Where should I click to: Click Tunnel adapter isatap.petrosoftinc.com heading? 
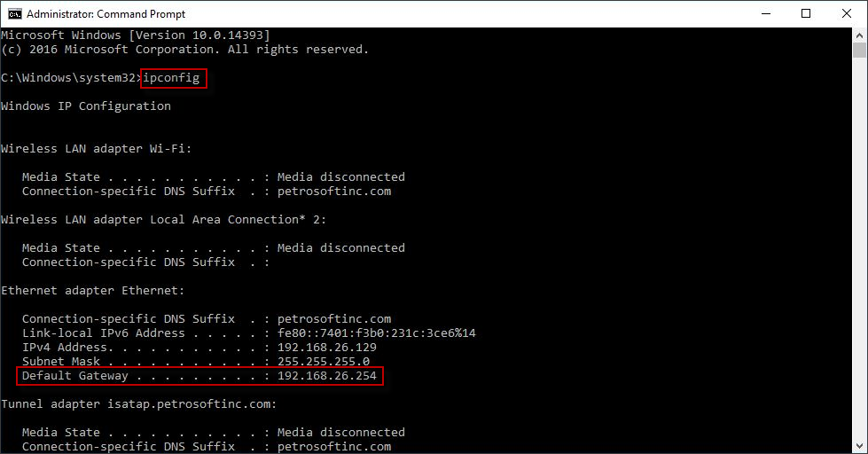point(138,404)
